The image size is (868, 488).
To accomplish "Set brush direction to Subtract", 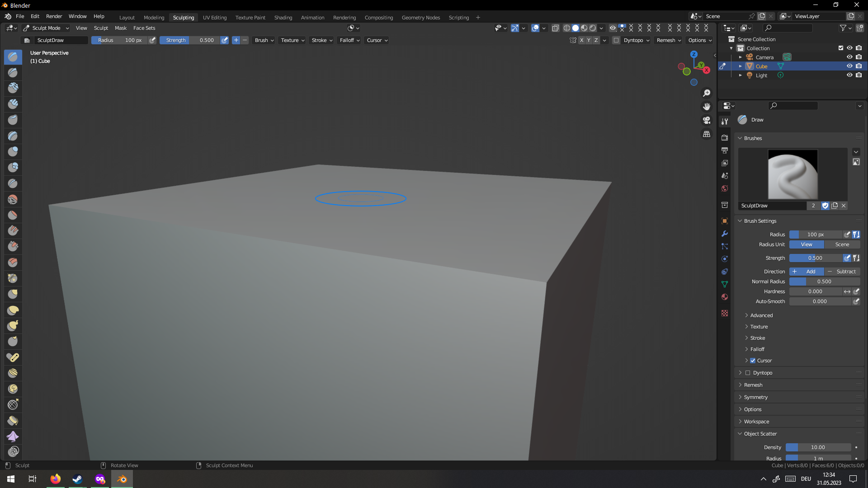I will point(842,272).
